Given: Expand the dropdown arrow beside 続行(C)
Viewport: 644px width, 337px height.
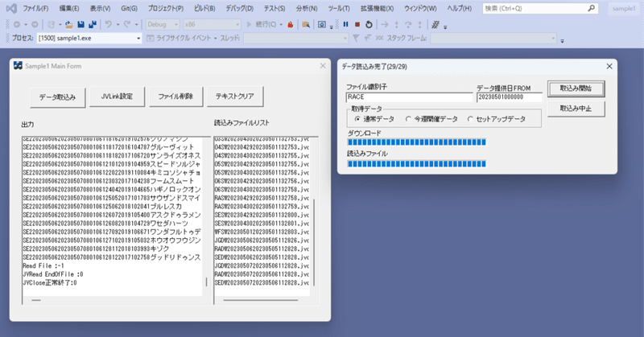Looking at the screenshot, I should click(x=281, y=25).
